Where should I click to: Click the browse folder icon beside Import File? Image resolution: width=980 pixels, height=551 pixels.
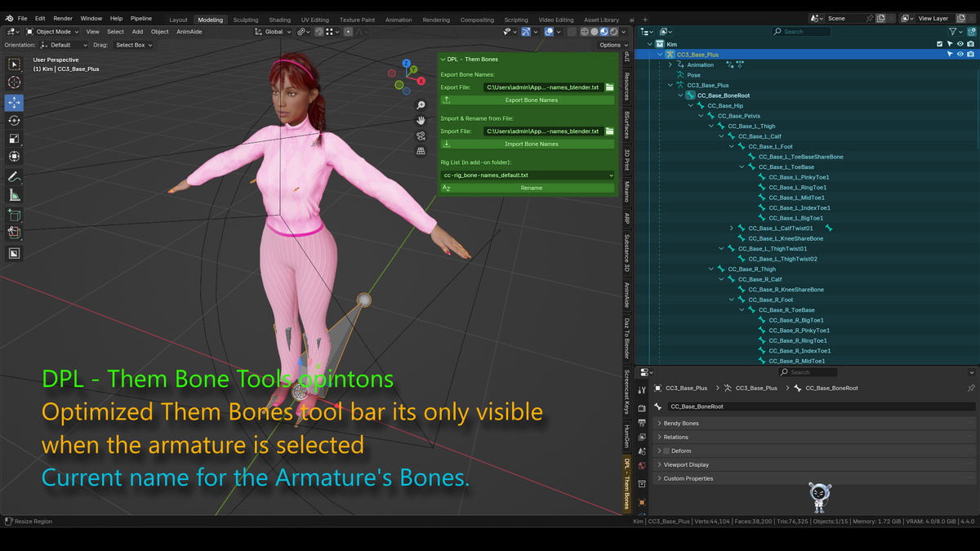[609, 131]
